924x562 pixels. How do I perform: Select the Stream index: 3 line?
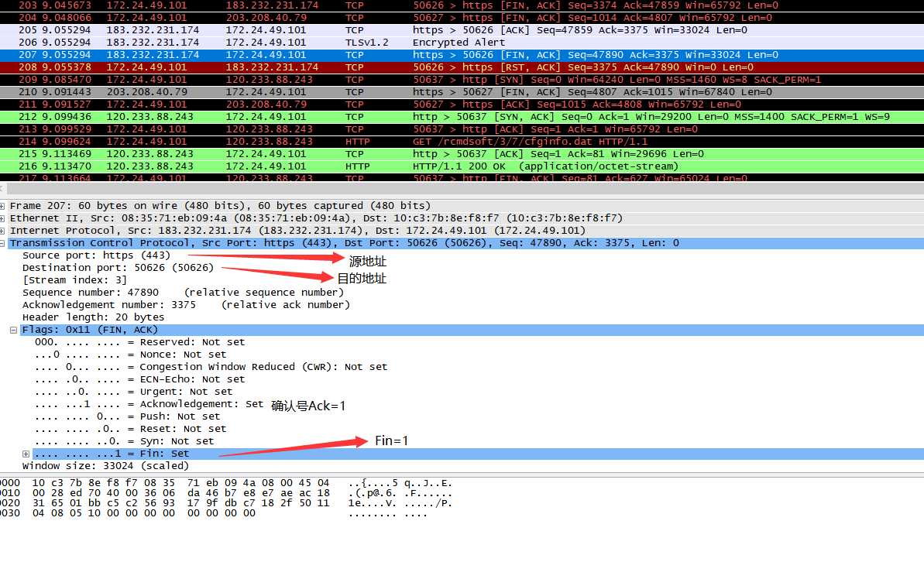pos(74,280)
